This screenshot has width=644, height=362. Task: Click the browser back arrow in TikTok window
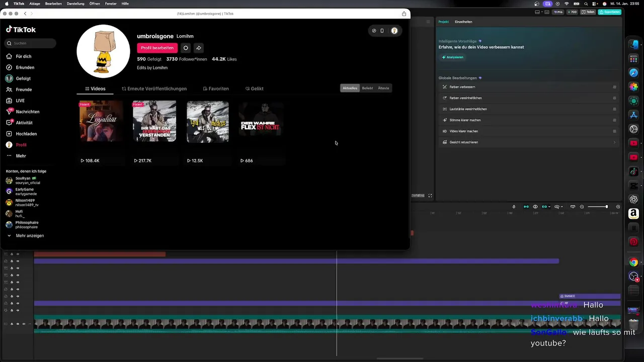click(26, 14)
